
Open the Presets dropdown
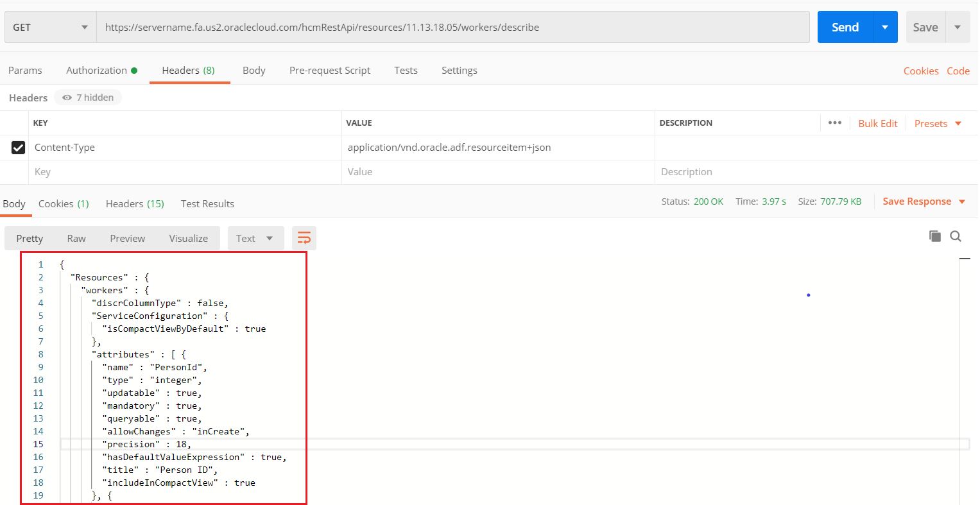pos(938,123)
